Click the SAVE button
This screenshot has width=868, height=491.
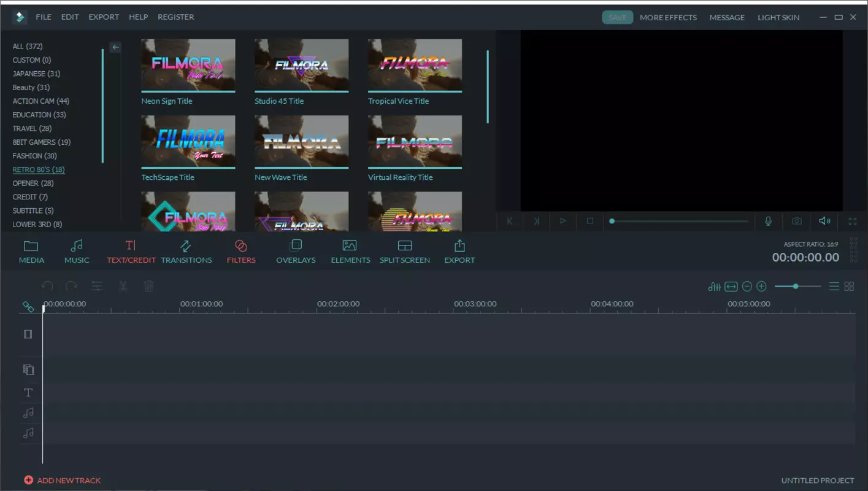tap(617, 17)
